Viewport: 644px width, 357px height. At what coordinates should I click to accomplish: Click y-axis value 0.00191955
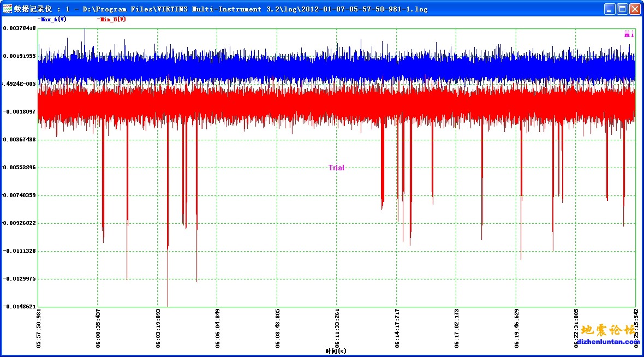tap(19, 56)
